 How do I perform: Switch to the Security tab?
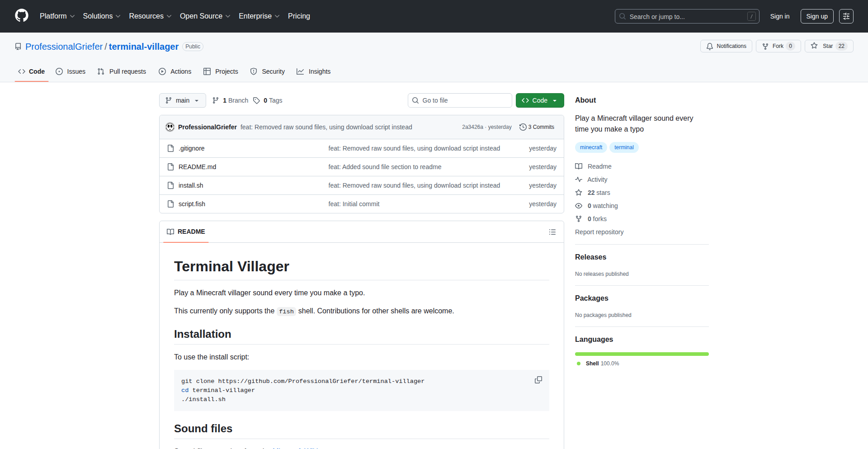(268, 71)
